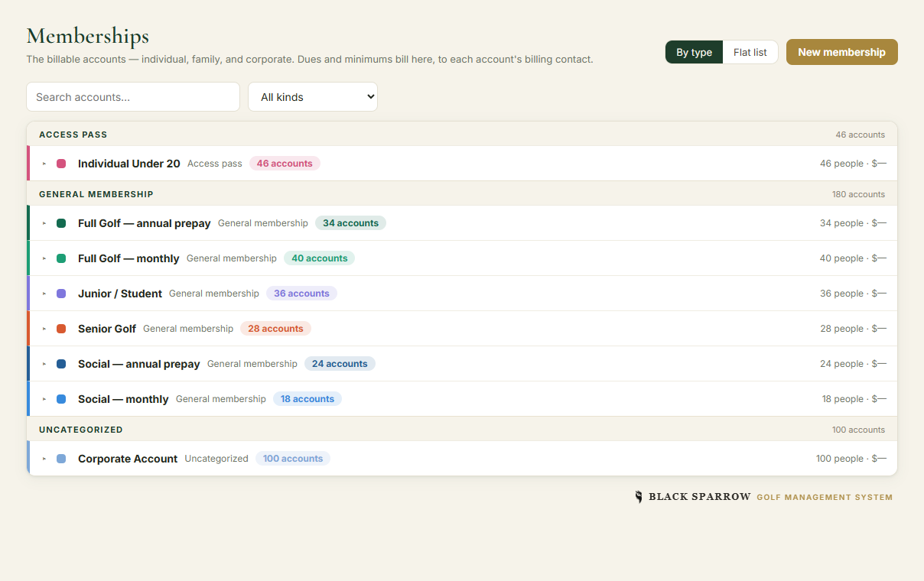Click the 46 accounts group total at right
The image size is (924, 581).
coord(860,135)
